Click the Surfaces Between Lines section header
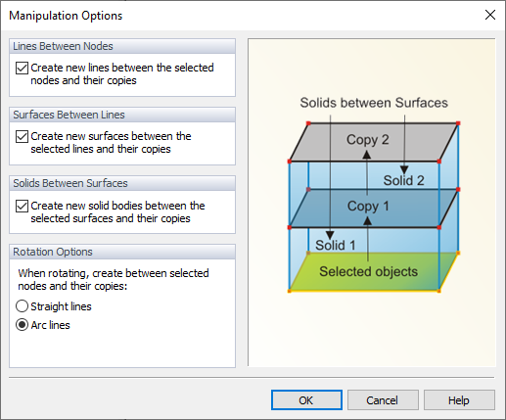506x420 pixels. [122, 115]
